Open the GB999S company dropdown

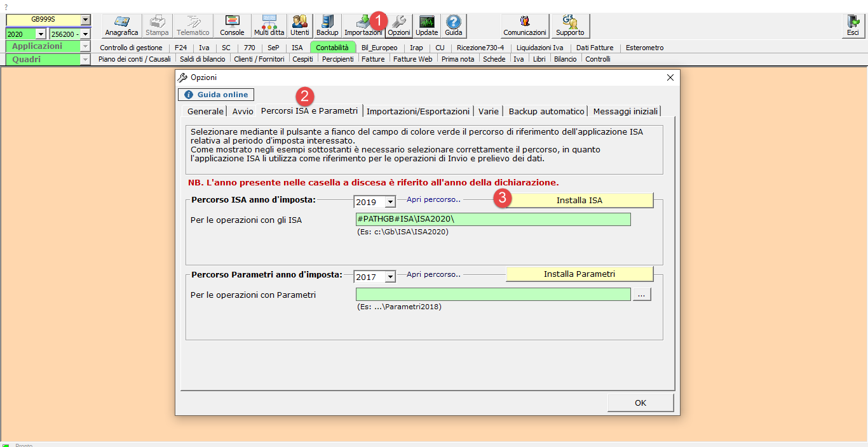(86, 20)
